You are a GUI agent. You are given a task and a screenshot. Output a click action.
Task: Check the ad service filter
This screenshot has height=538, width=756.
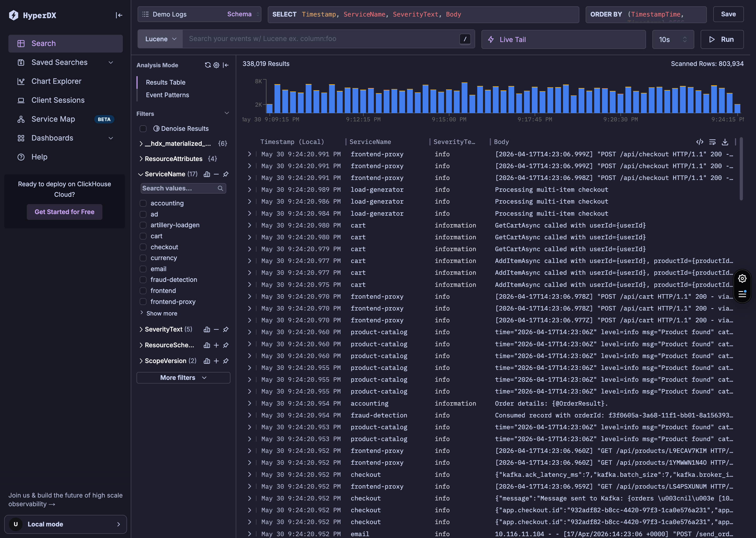(x=143, y=214)
